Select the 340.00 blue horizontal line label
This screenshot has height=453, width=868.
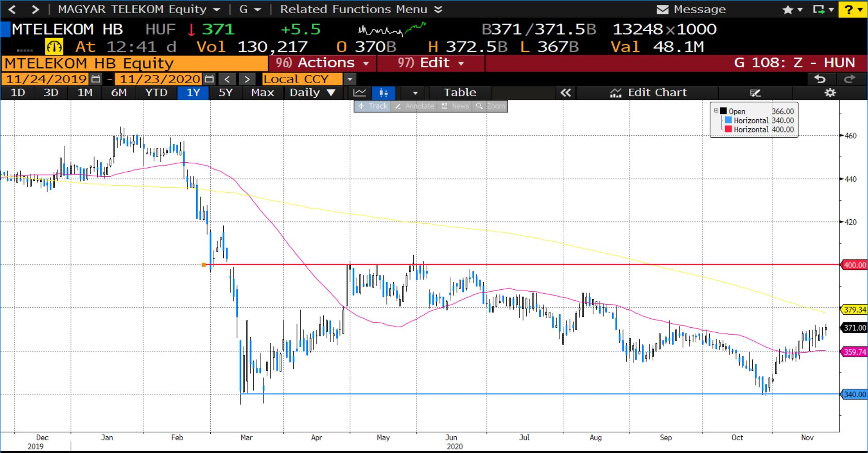[854, 394]
